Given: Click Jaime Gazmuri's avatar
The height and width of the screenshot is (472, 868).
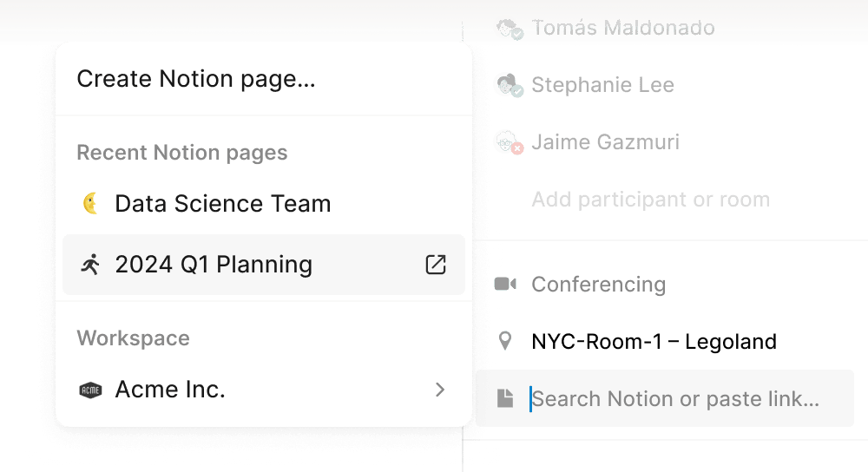Looking at the screenshot, I should coord(507,142).
